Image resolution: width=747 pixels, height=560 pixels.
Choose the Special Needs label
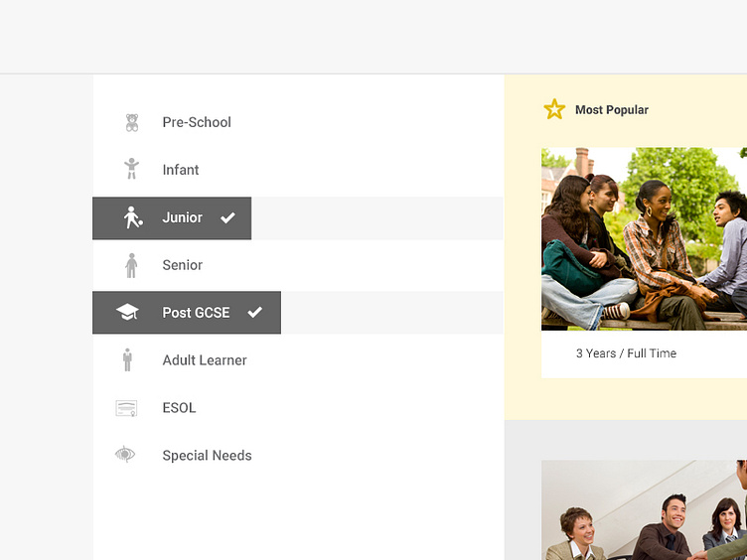(x=207, y=456)
